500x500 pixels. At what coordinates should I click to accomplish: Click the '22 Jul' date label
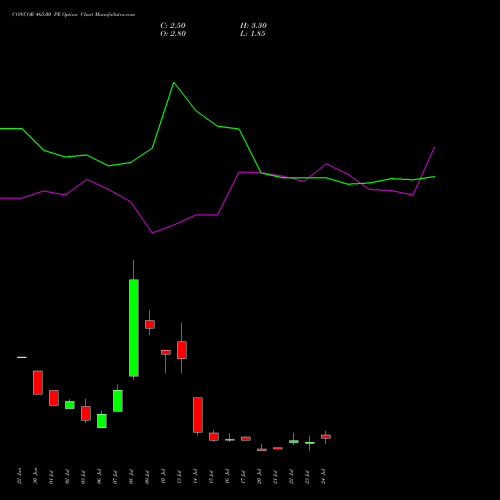291,476
